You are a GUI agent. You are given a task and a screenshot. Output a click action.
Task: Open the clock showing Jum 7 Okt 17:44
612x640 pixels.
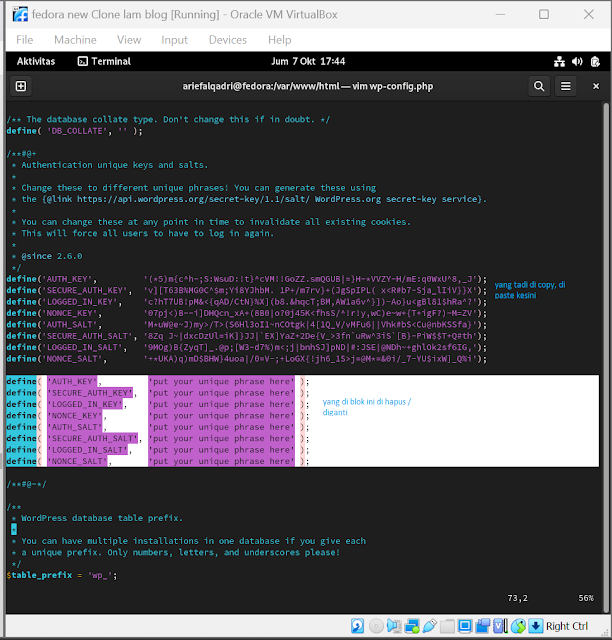pyautogui.click(x=308, y=61)
